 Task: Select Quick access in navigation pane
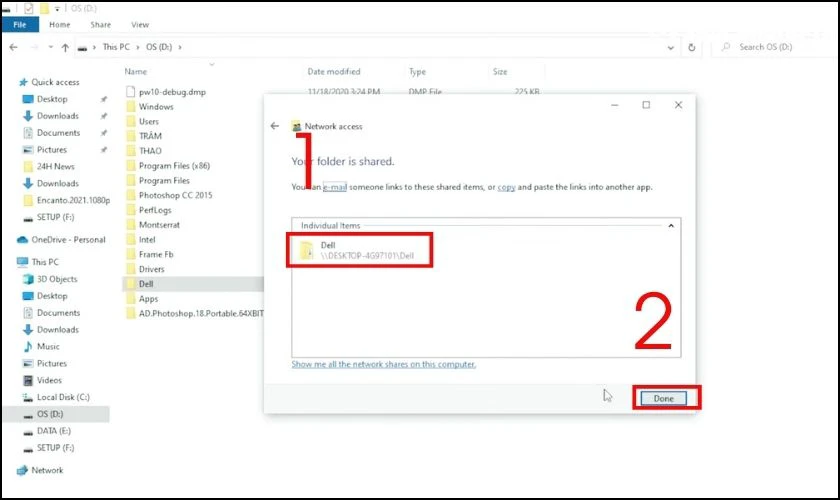click(50, 82)
